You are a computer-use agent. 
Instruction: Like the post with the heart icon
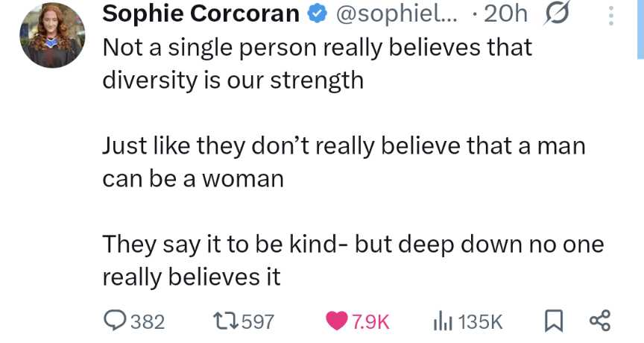click(338, 321)
